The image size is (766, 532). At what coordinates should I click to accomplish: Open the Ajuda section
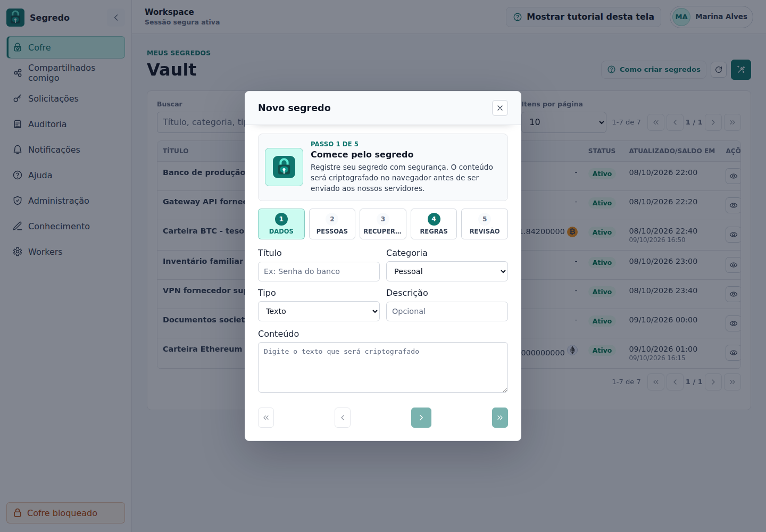[66, 175]
